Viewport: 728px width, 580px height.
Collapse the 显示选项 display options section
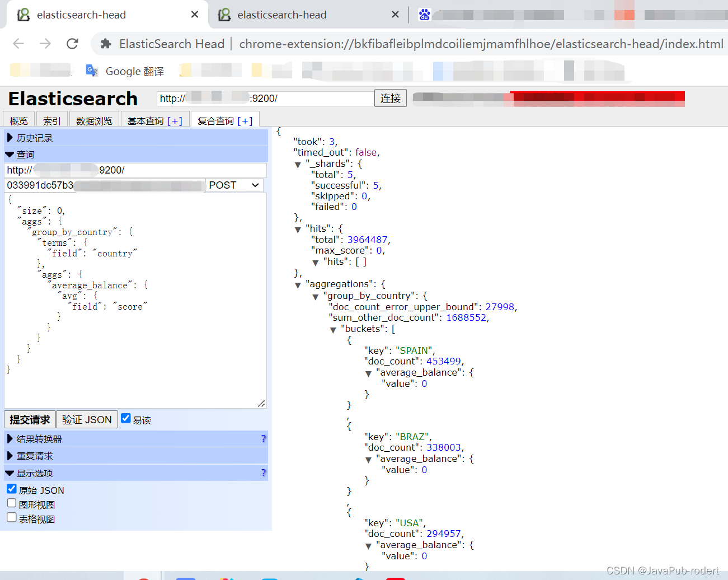[136, 473]
